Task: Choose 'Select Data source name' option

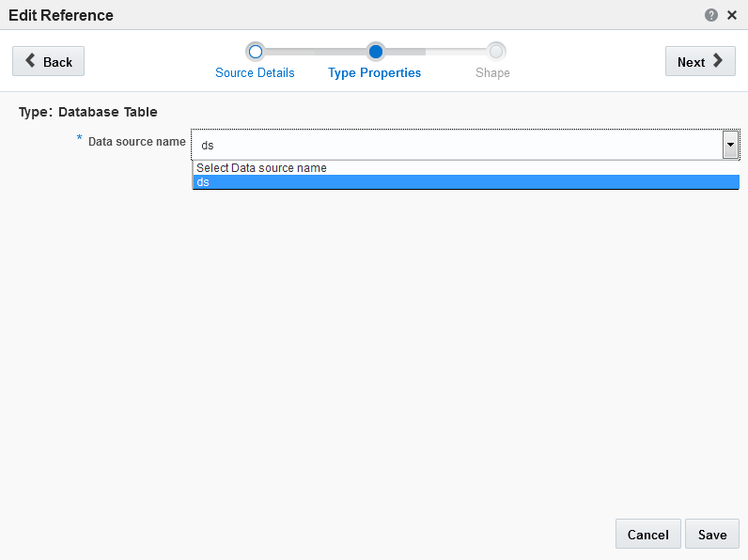Action: click(466, 168)
